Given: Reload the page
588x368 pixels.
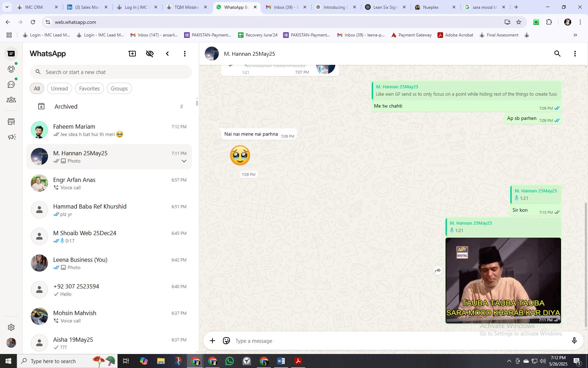Looking at the screenshot, I should tap(33, 22).
